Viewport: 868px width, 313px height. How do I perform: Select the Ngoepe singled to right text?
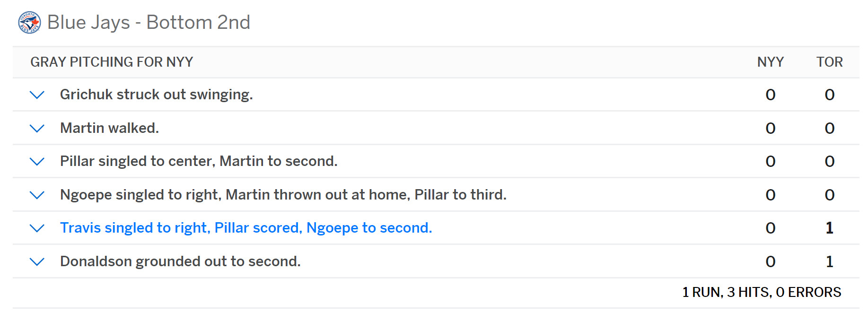[283, 195]
